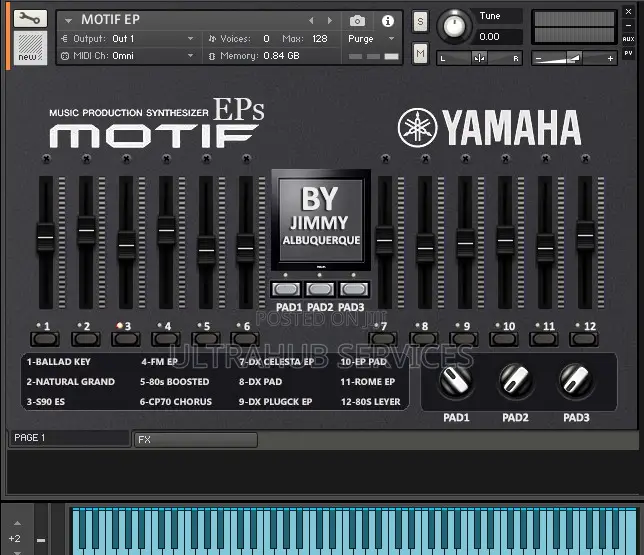Open the Purge dropdown menu

pos(371,39)
